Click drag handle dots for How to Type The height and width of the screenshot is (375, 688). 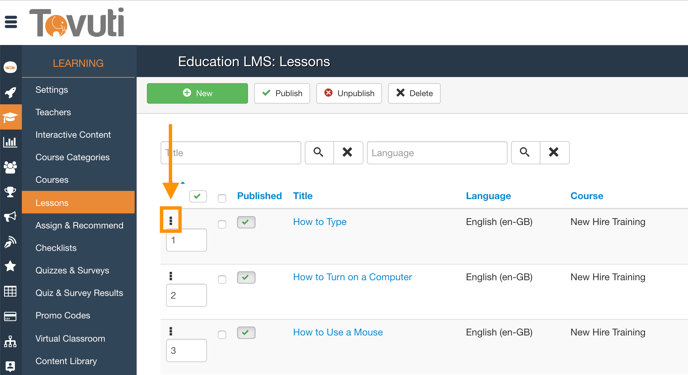pos(171,220)
